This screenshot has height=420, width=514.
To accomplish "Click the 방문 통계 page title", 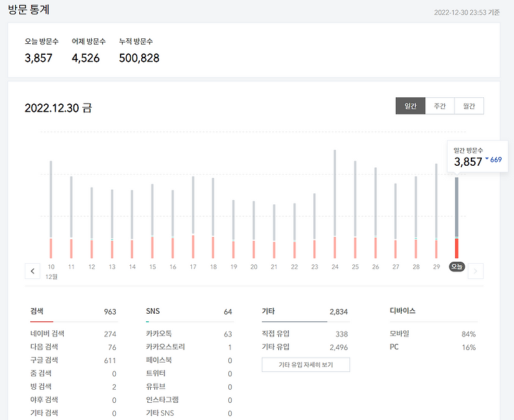I will click(x=29, y=10).
